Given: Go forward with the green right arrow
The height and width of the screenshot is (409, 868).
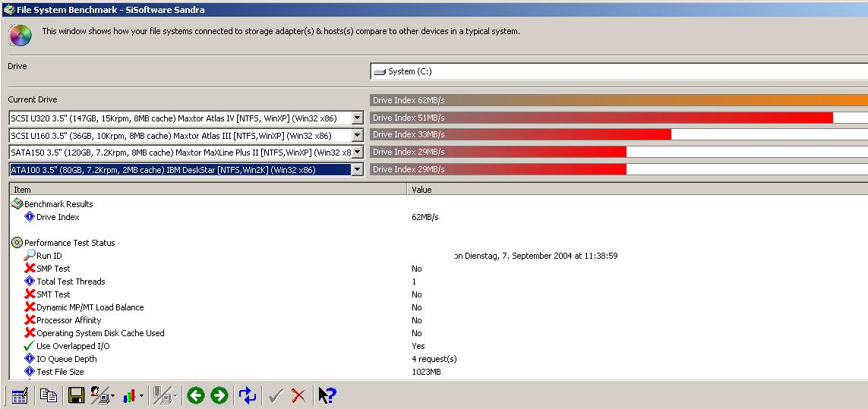Looking at the screenshot, I should [219, 395].
